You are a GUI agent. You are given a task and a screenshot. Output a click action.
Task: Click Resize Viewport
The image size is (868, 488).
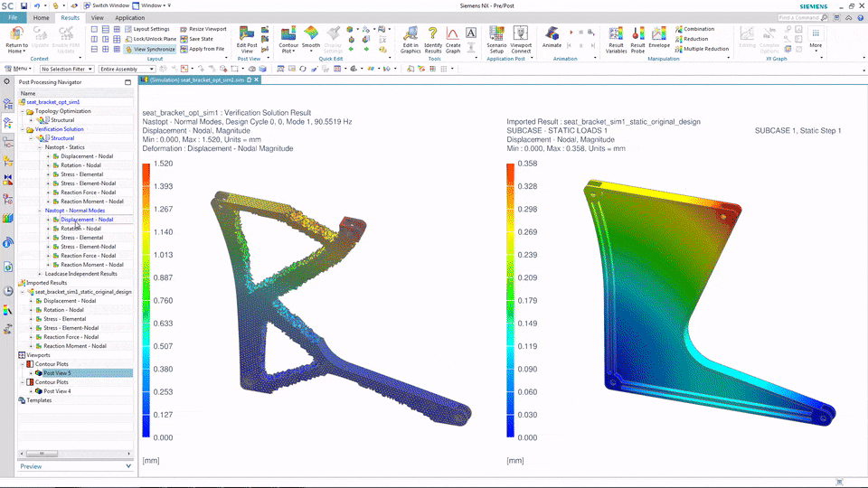[x=203, y=29]
